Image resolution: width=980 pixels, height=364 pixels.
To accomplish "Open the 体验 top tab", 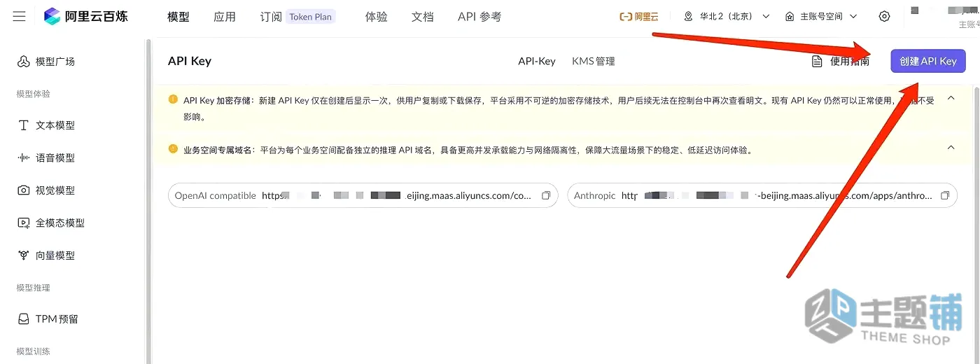I will [377, 17].
